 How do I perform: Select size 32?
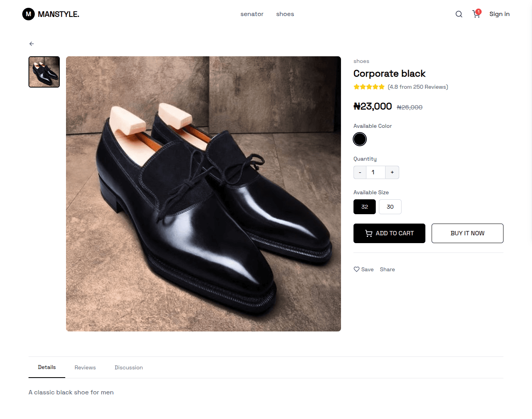point(364,207)
